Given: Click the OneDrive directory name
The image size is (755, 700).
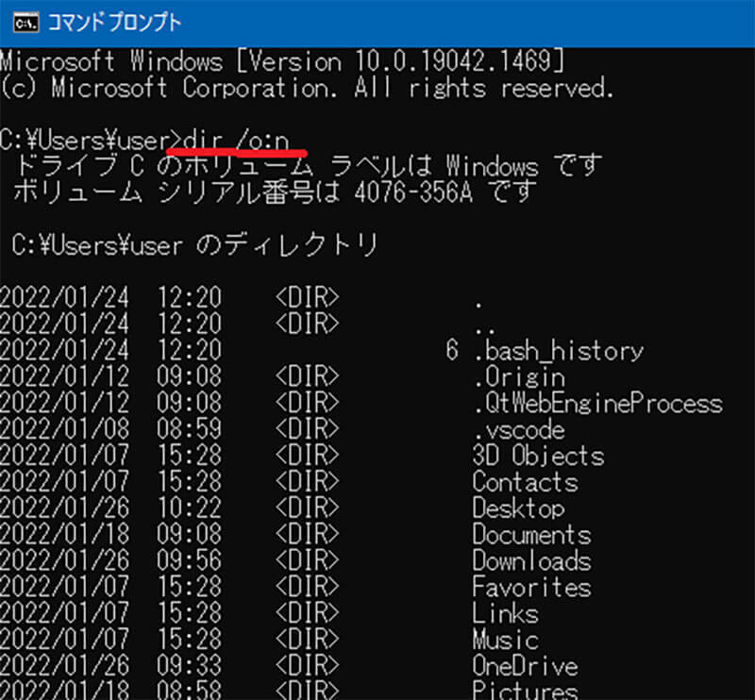Looking at the screenshot, I should coord(525,665).
